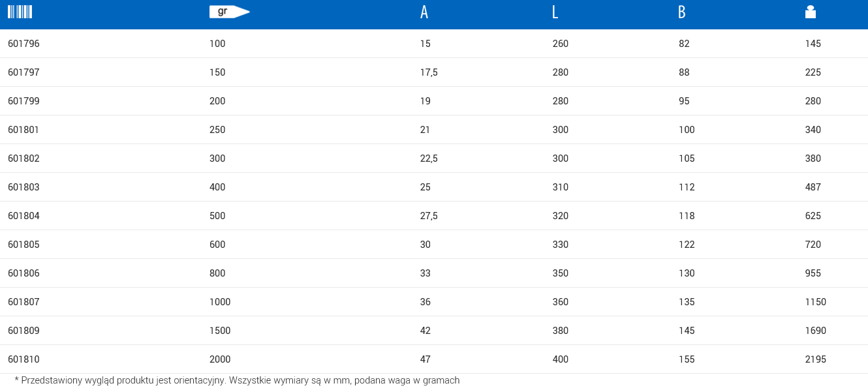Click the 'gr' hammer weight icon
Screen dimensions: 868x392
[x=229, y=12]
